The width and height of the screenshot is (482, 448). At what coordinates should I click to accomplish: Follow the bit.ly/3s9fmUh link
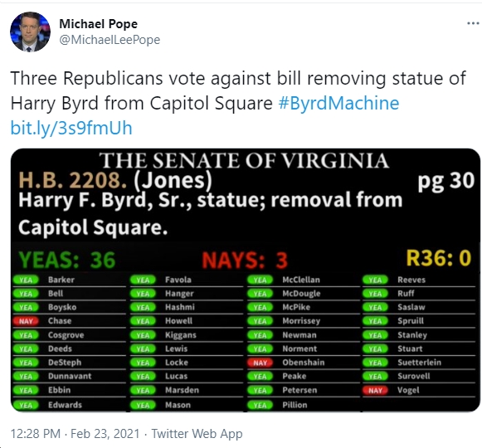point(71,128)
